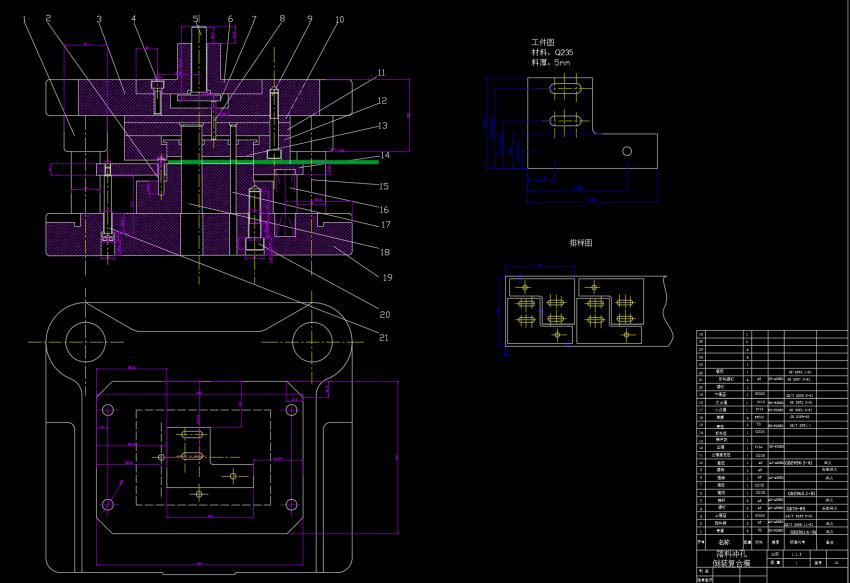Select callout label 17
Screen dimensions: 850x583
pyautogui.click(x=385, y=225)
